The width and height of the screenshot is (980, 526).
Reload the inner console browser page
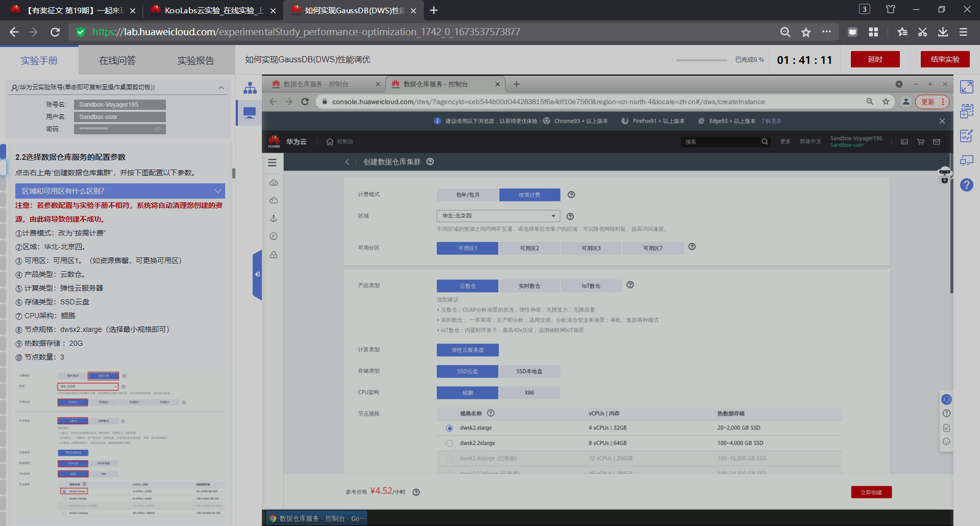305,102
